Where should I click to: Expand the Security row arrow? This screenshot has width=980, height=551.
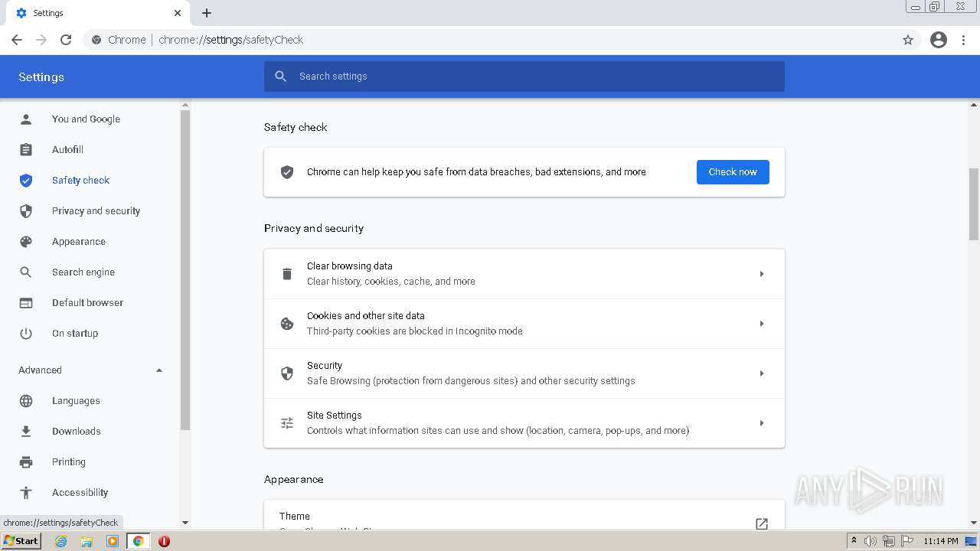click(761, 373)
